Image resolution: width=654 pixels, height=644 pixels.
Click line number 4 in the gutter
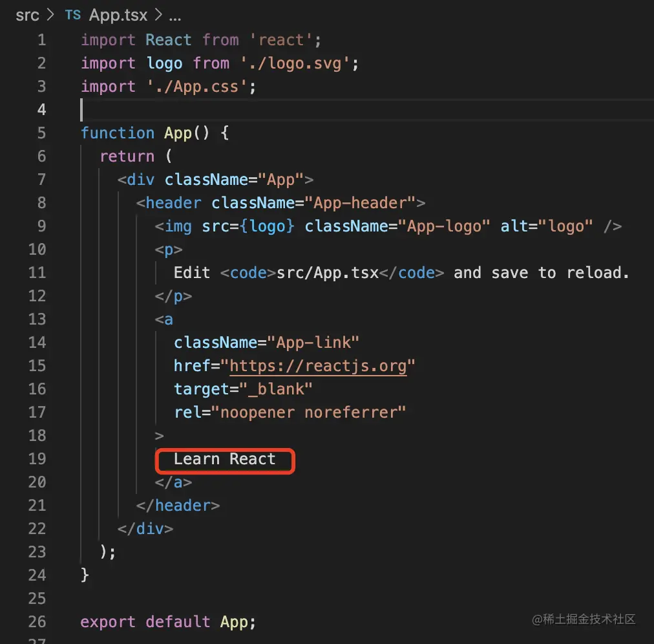pyautogui.click(x=41, y=110)
